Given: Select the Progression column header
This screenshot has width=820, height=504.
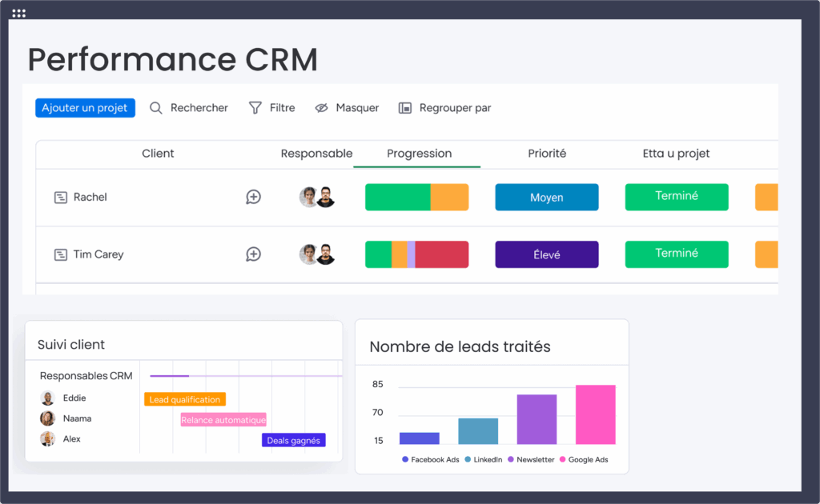Looking at the screenshot, I should (x=419, y=154).
